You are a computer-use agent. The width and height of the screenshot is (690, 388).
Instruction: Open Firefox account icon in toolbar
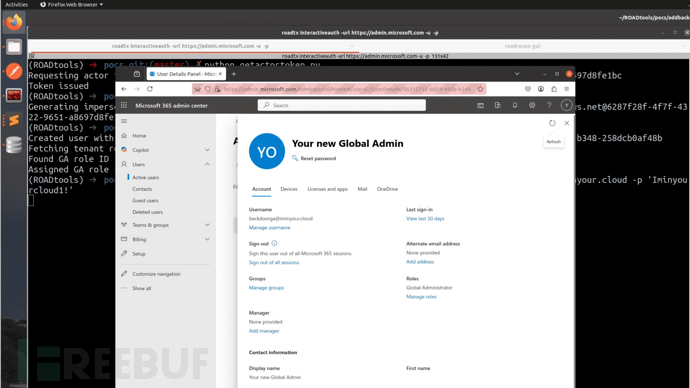click(x=541, y=89)
